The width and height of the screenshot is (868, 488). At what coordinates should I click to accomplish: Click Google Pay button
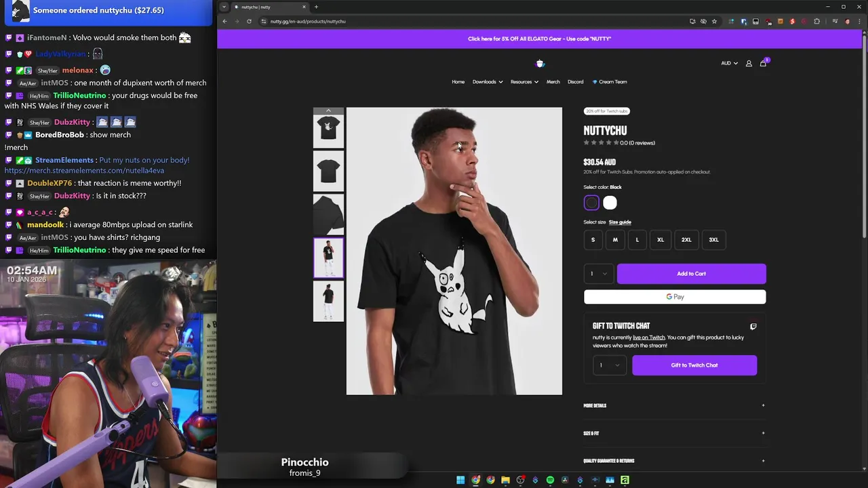click(x=675, y=297)
